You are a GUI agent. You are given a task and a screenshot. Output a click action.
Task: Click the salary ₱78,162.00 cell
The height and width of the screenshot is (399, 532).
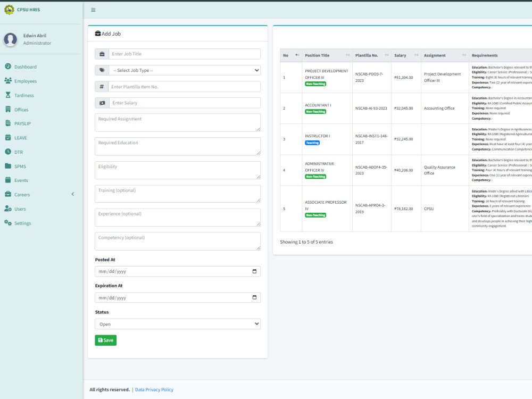pyautogui.click(x=406, y=209)
